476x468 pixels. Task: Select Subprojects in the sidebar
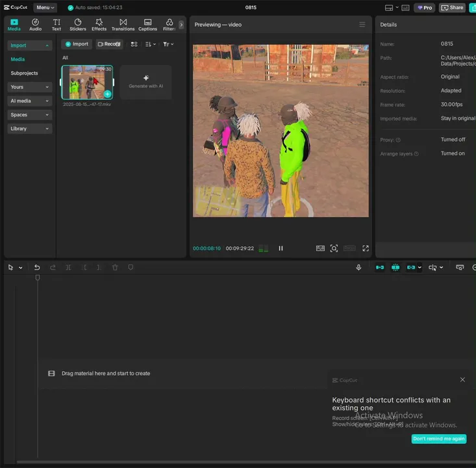tap(24, 73)
